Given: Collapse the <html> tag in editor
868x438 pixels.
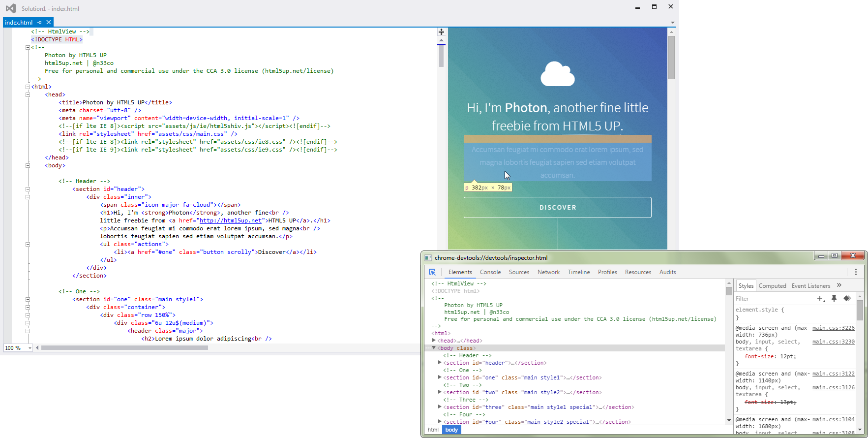Looking at the screenshot, I should [28, 87].
